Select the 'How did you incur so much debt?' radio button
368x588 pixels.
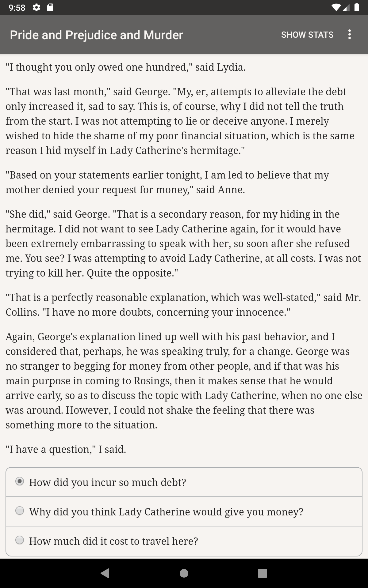pyautogui.click(x=20, y=481)
